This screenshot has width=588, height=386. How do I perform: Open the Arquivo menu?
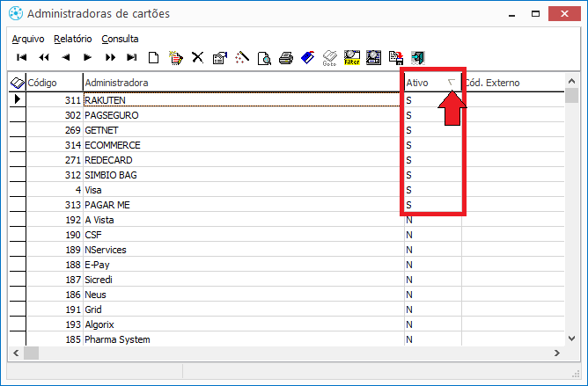tap(28, 39)
